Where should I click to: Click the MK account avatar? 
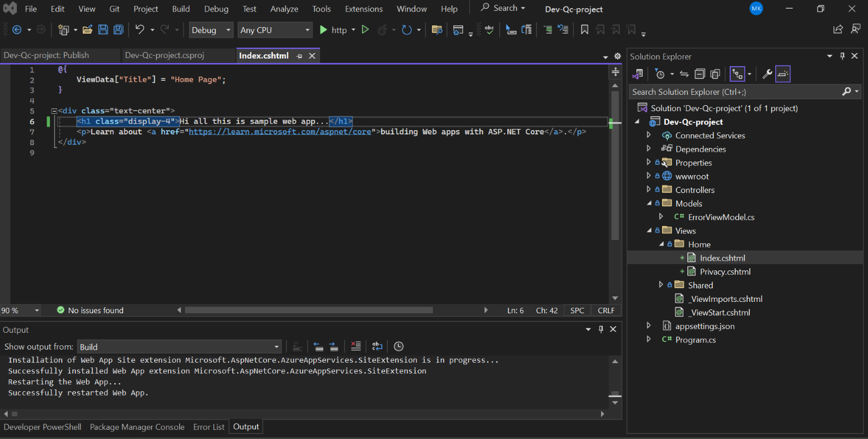click(756, 9)
